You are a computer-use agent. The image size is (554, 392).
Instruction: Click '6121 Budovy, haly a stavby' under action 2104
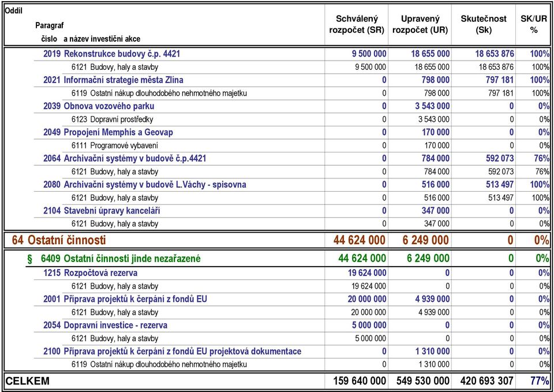pyautogui.click(x=114, y=224)
